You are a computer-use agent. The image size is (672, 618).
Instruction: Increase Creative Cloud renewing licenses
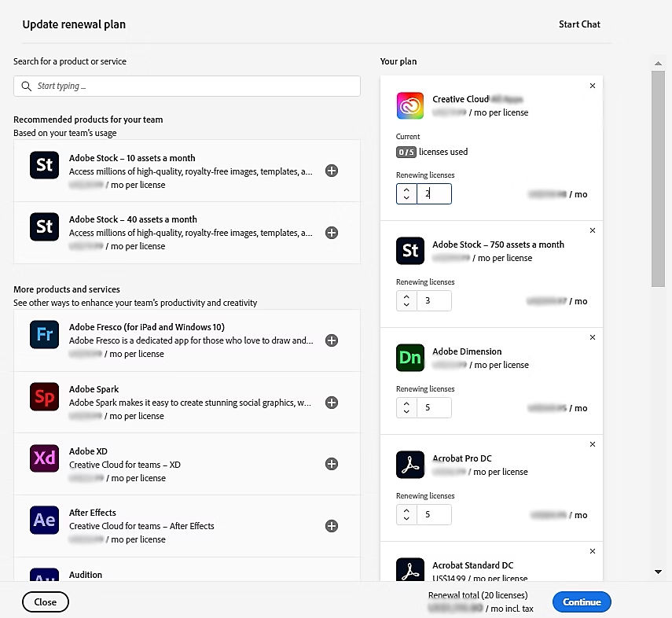point(406,189)
